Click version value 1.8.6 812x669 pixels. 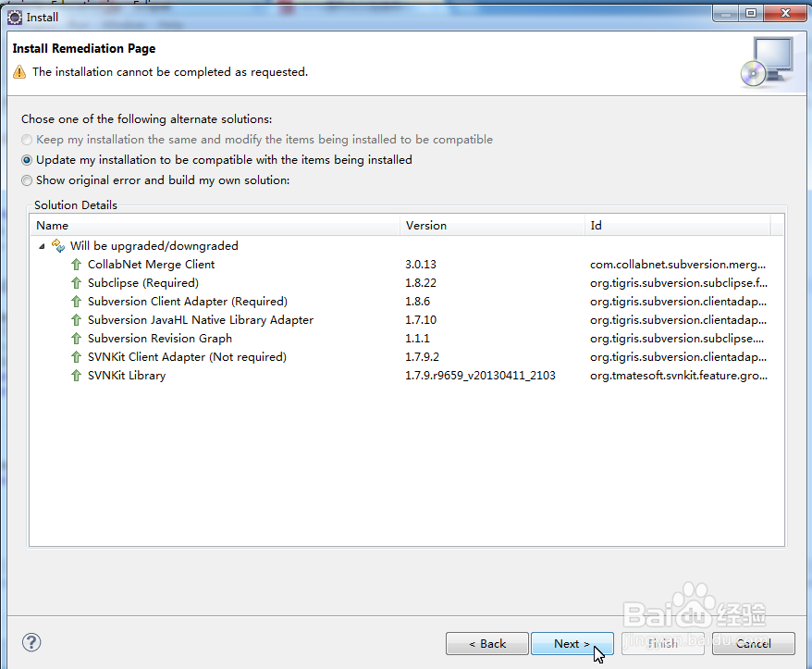[x=417, y=302]
